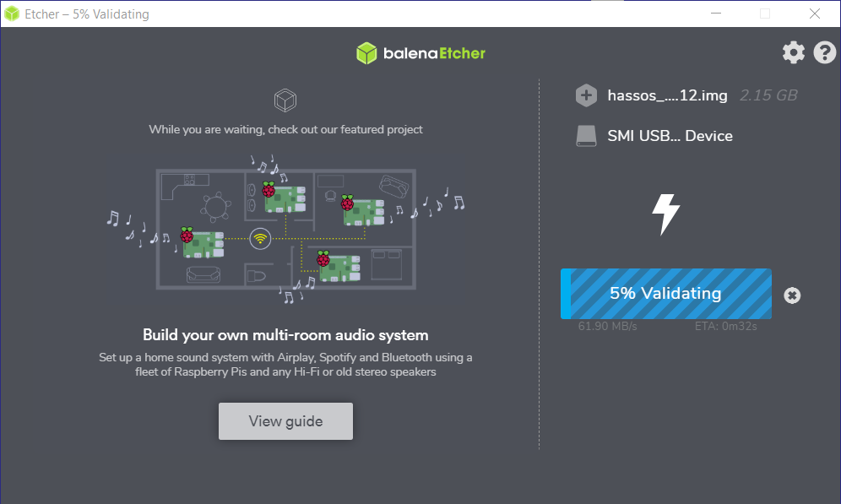Click the Etcher title bar app icon
Image resolution: width=841 pixels, height=504 pixels.
coord(11,14)
